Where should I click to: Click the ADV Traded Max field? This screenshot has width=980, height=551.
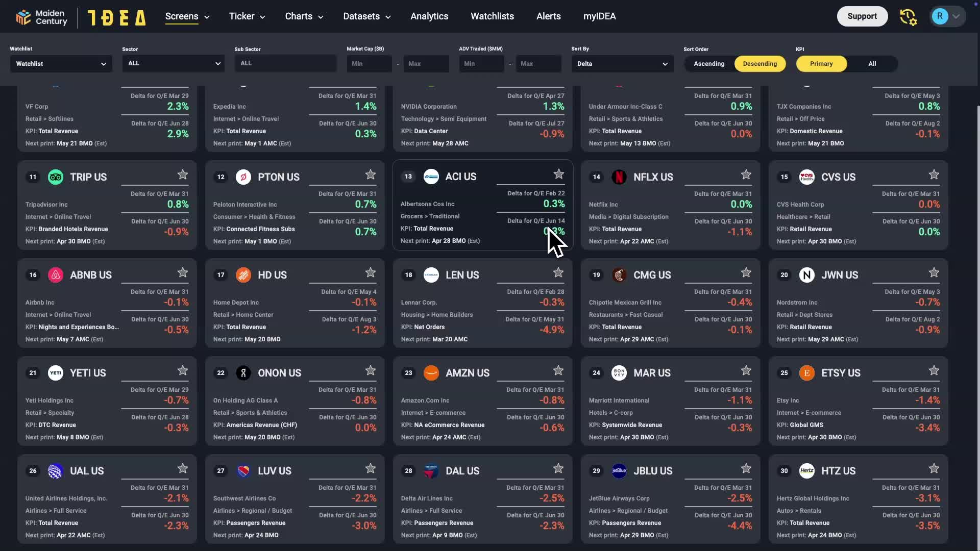[539, 64]
